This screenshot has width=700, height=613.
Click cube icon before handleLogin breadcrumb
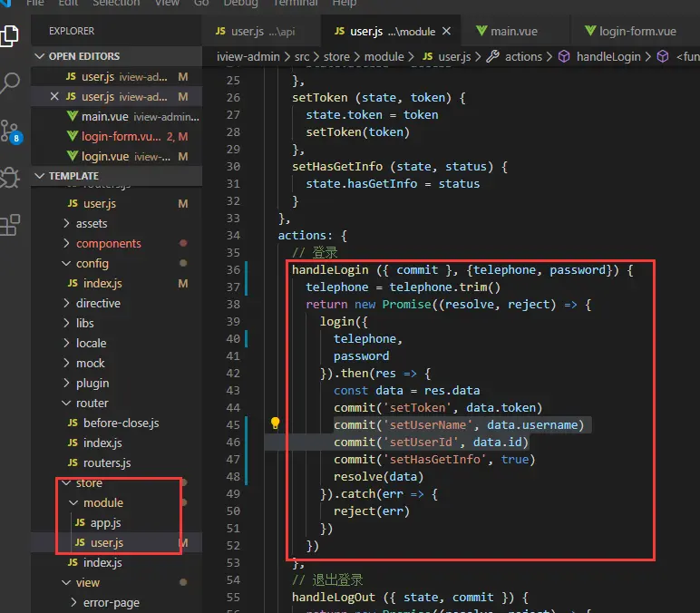[564, 57]
